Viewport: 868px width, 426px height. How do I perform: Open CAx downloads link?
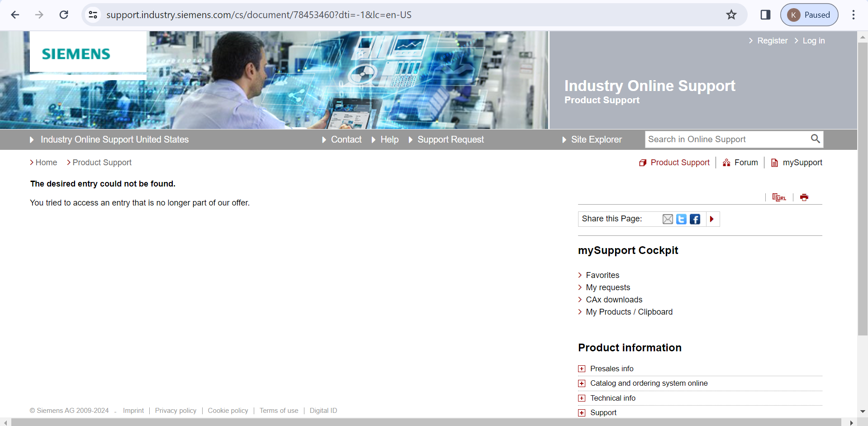coord(614,300)
